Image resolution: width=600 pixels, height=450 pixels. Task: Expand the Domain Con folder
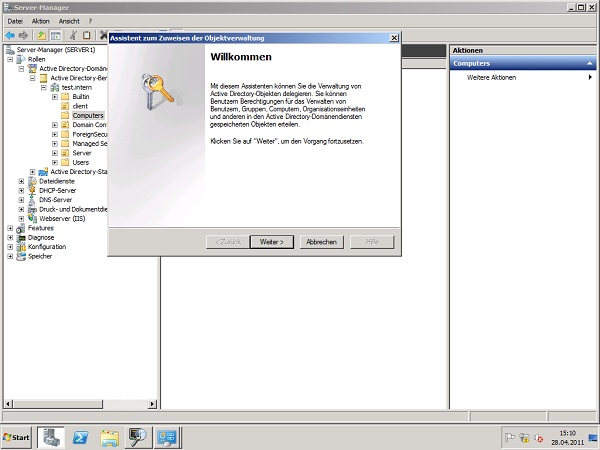55,125
